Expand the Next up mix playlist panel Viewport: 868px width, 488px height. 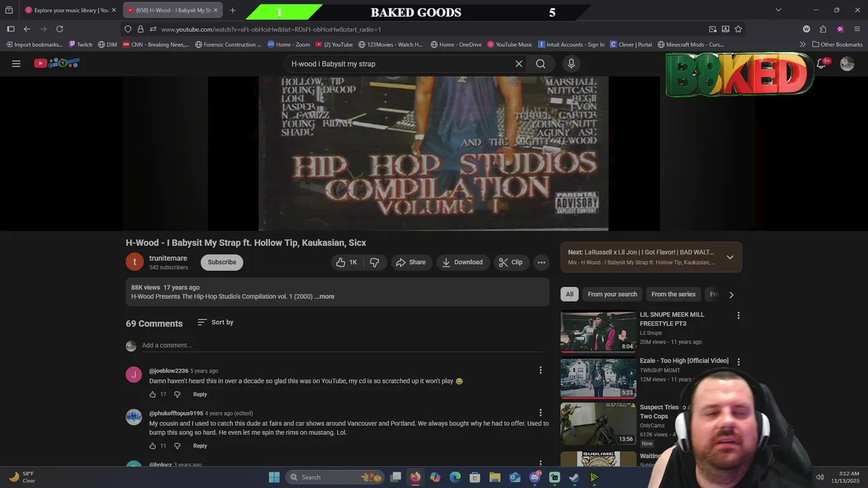(730, 257)
